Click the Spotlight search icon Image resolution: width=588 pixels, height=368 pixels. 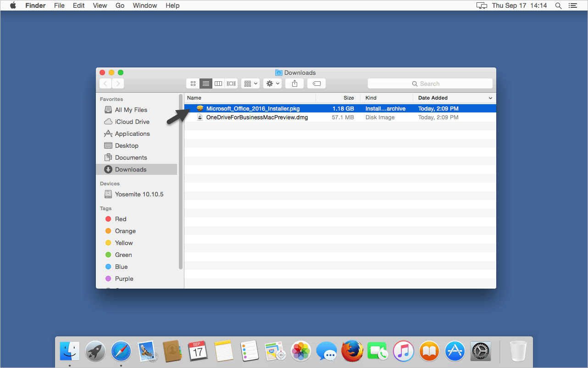click(x=558, y=6)
